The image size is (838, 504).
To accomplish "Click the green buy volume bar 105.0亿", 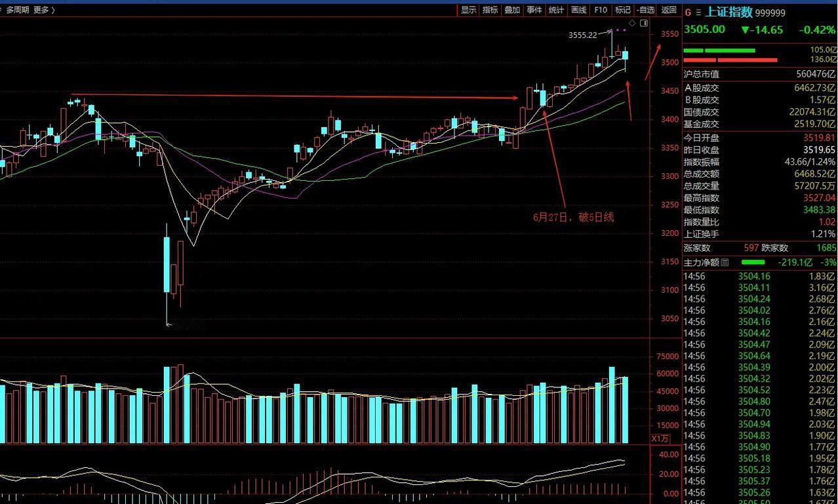I will 719,50.
